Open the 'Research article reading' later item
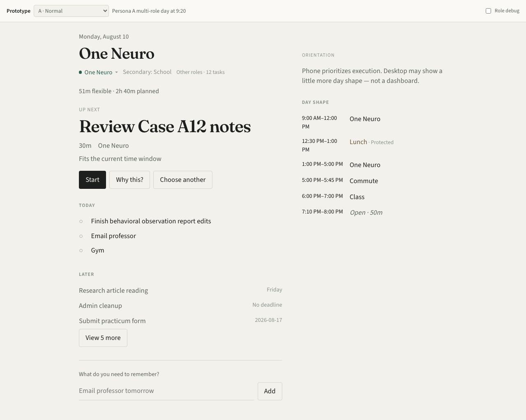Image resolution: width=526 pixels, height=420 pixels. (180, 290)
